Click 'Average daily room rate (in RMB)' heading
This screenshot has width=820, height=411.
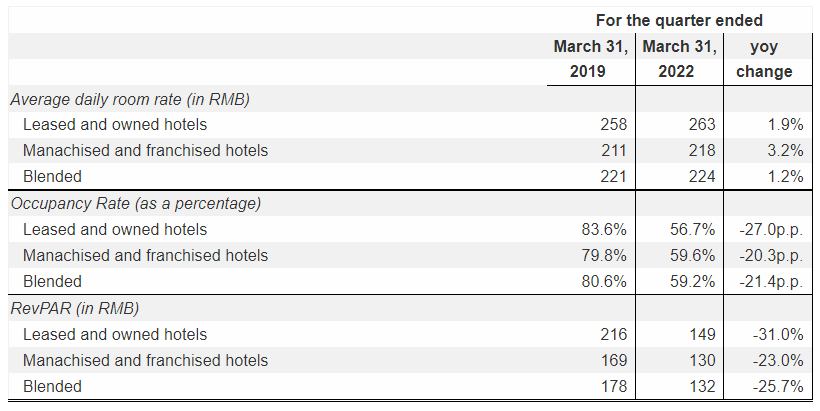[x=130, y=99]
